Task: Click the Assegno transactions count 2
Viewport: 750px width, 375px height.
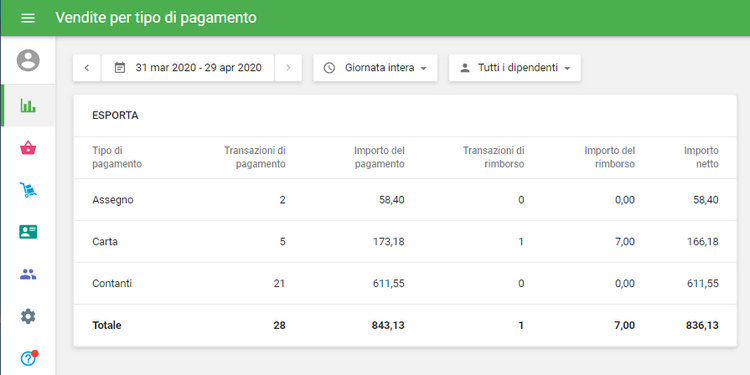Action: pyautogui.click(x=283, y=200)
